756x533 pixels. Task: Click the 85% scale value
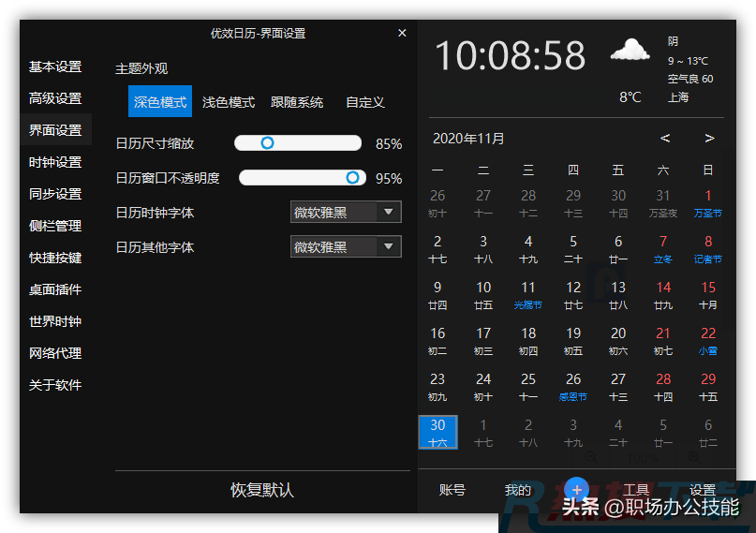pyautogui.click(x=389, y=143)
